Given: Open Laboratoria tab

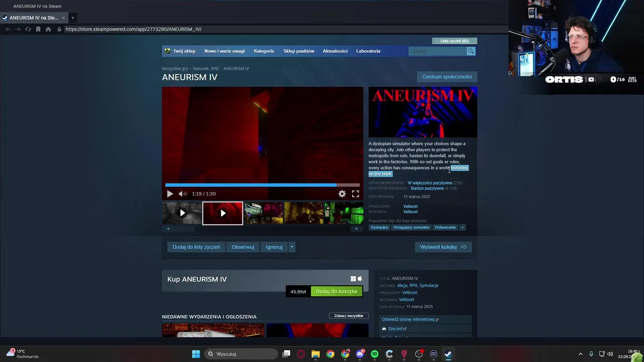Looking at the screenshot, I should tap(368, 51).
